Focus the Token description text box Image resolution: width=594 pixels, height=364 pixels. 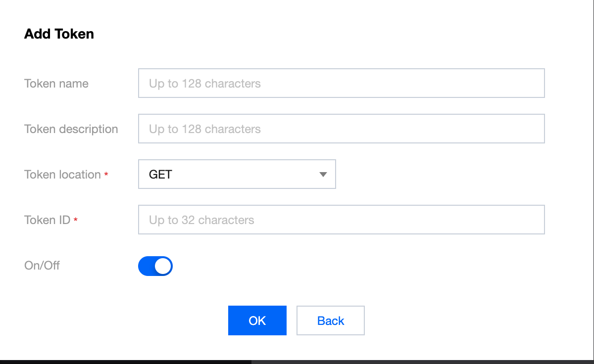click(x=341, y=129)
